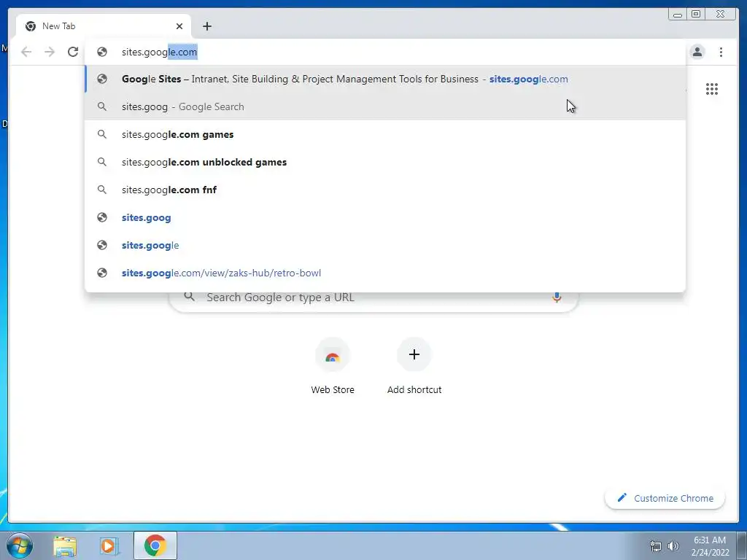Open Windows Explorer from the taskbar
The height and width of the screenshot is (560, 747).
65,545
